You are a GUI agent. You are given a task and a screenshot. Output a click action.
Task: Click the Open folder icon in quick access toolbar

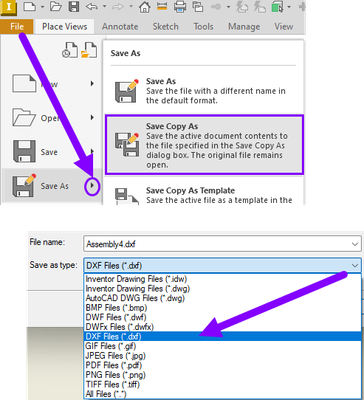[57, 6]
